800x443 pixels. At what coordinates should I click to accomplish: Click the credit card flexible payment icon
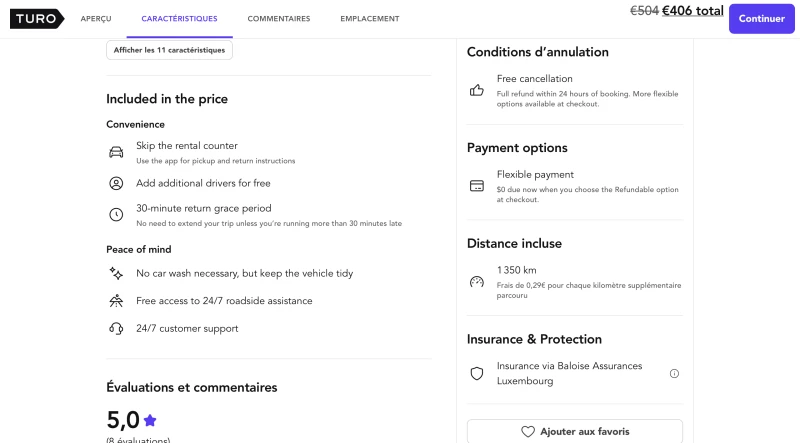click(x=477, y=186)
